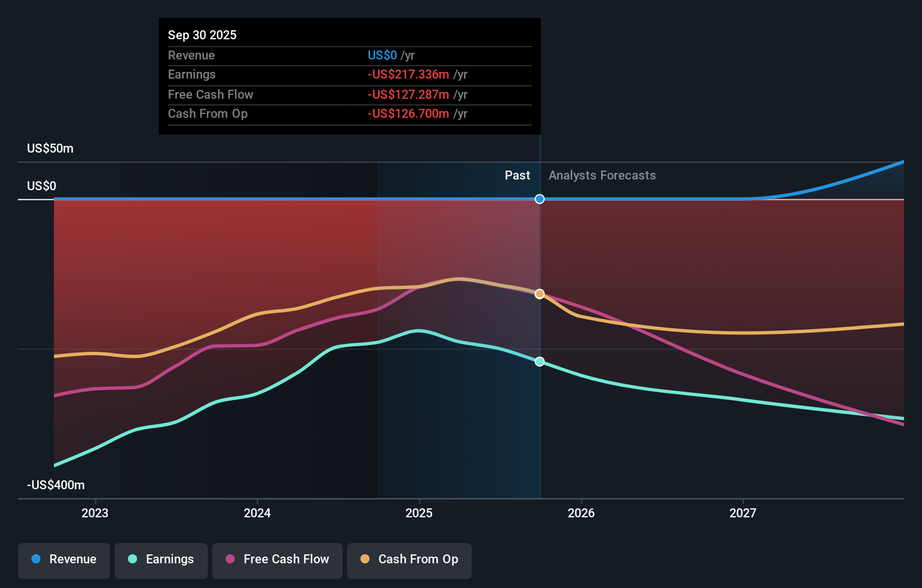This screenshot has width=922, height=588.
Task: Expand details for the Cash From Op row
Action: click(208, 113)
